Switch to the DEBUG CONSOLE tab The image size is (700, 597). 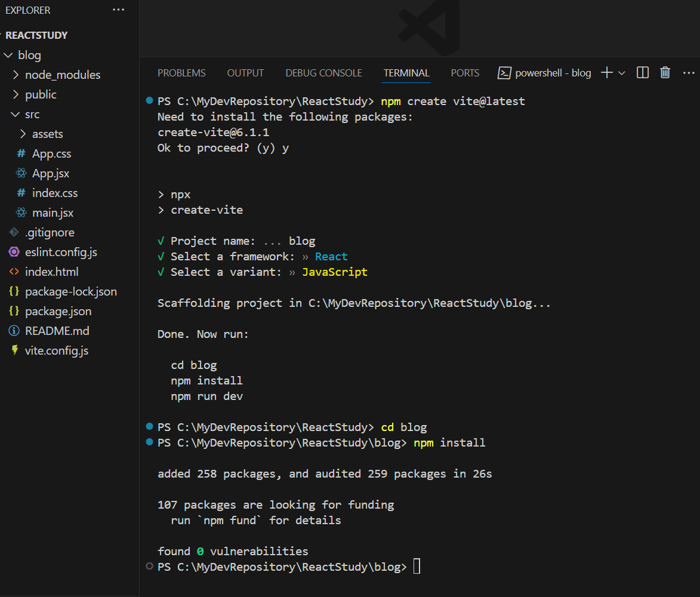tap(323, 73)
